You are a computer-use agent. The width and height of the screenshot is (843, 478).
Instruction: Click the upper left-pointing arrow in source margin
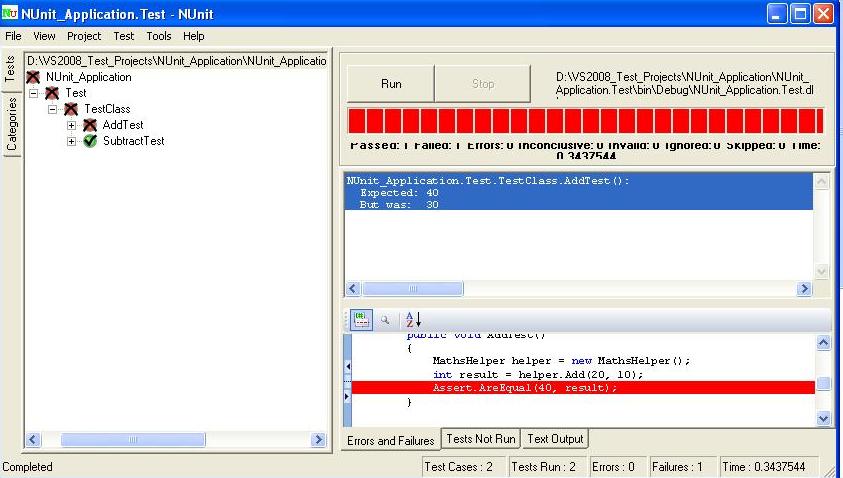(x=348, y=367)
